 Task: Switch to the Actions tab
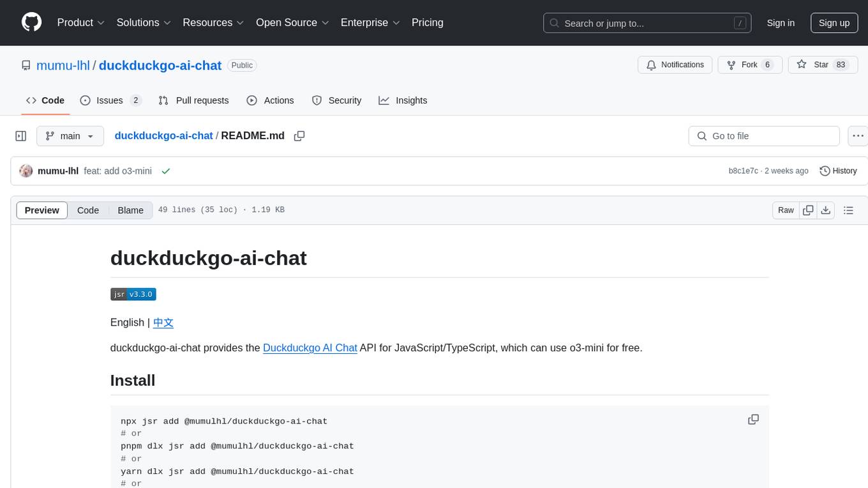click(x=270, y=100)
